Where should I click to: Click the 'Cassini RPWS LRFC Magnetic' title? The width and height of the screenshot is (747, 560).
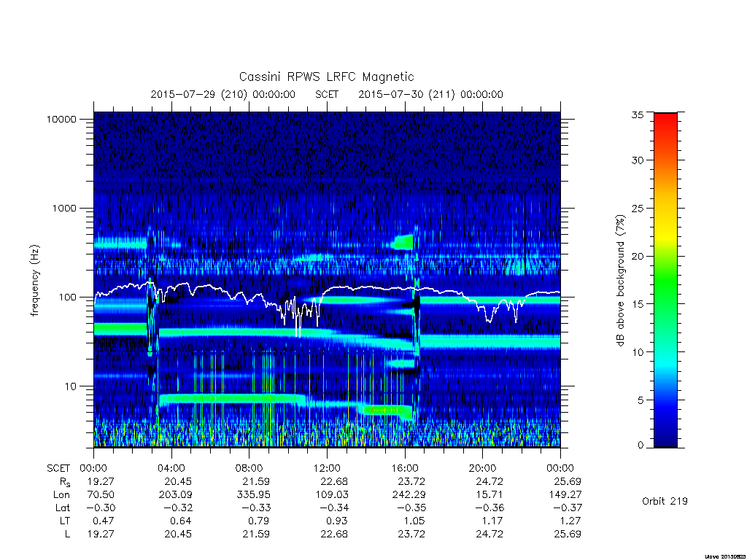click(326, 77)
